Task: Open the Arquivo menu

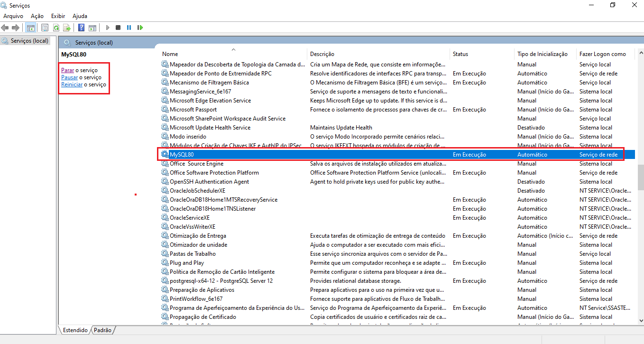Action: click(x=13, y=16)
